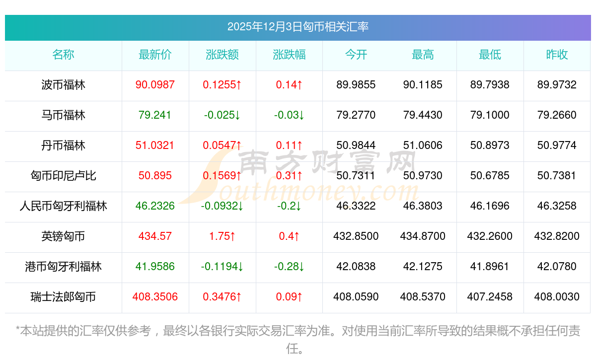Click change amount 0.3476↑

(x=223, y=297)
